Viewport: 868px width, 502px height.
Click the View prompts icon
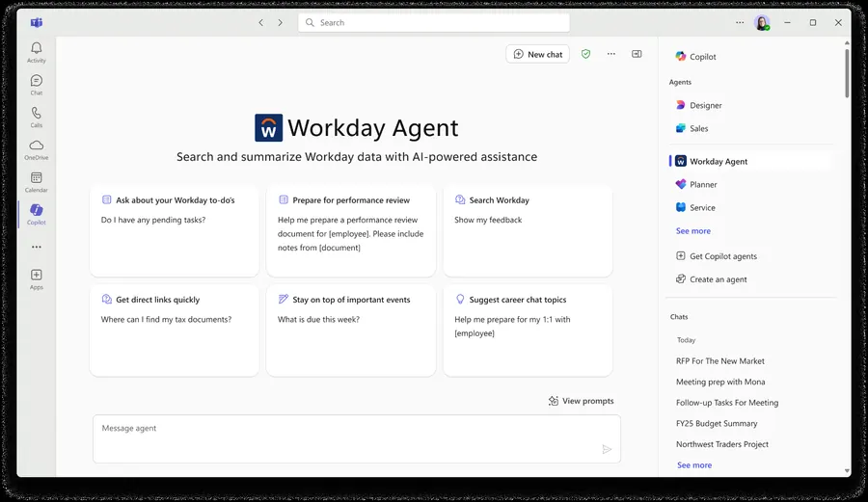click(x=553, y=401)
